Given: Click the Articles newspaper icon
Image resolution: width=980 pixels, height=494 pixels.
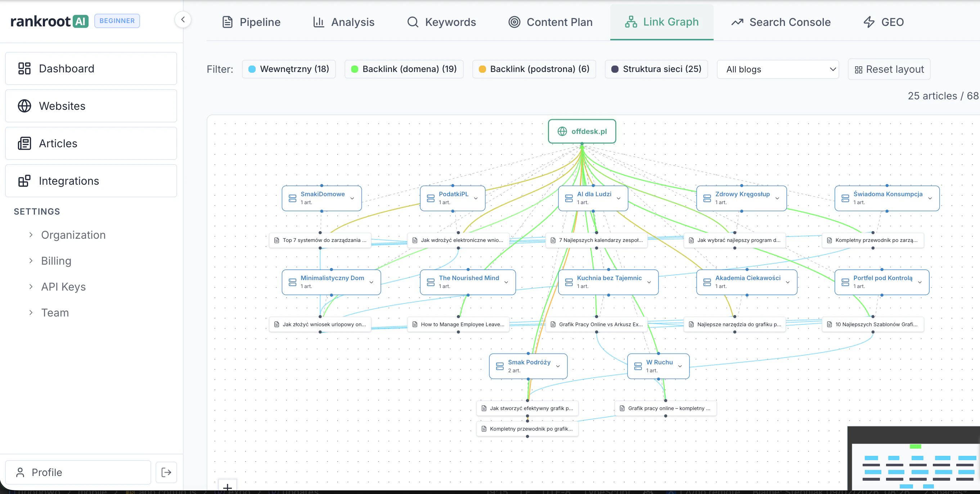Looking at the screenshot, I should [24, 143].
